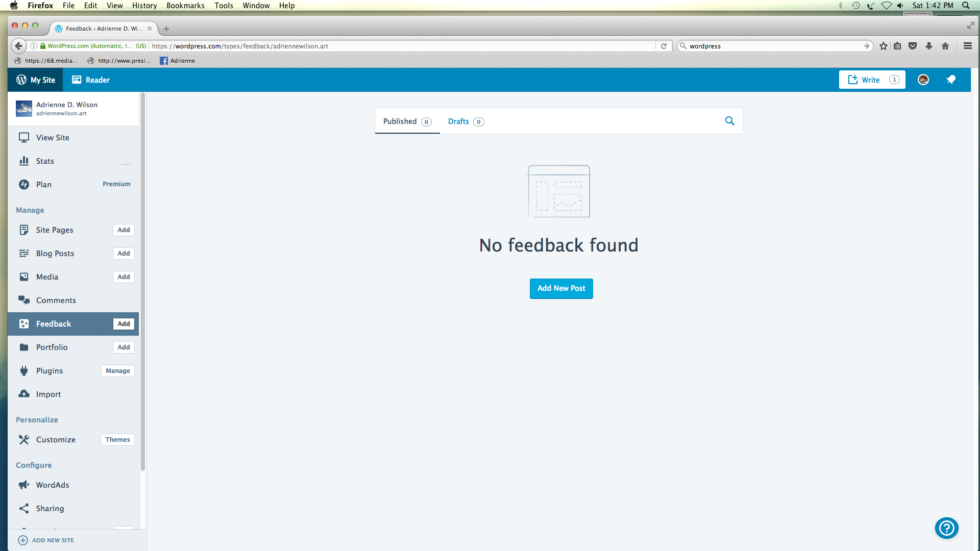Click the Firefox bookmark star icon

click(x=884, y=46)
